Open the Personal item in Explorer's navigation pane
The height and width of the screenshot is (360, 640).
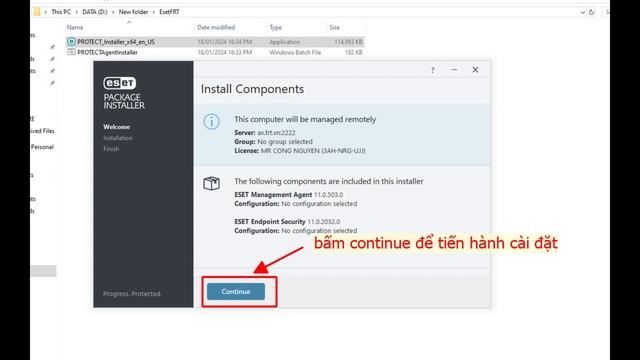pyautogui.click(x=42, y=147)
